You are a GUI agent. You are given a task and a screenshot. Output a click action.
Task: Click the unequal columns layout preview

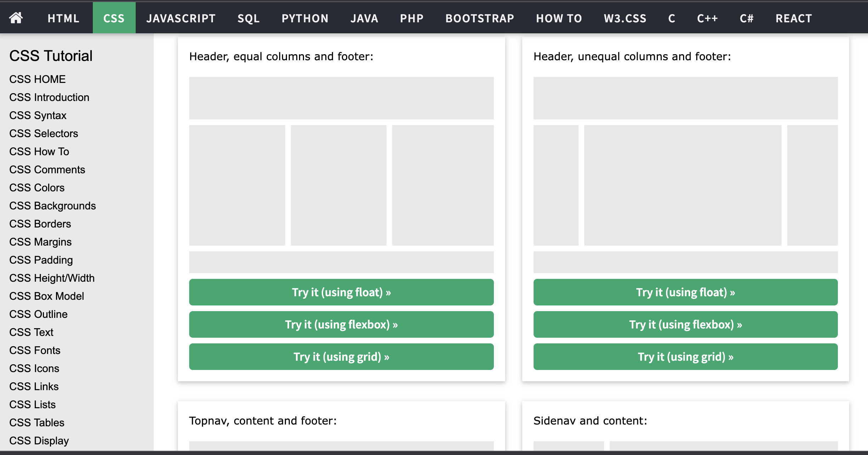point(685,174)
